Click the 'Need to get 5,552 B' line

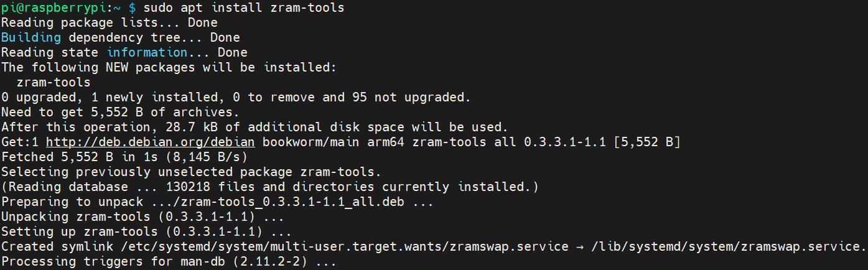click(x=120, y=113)
